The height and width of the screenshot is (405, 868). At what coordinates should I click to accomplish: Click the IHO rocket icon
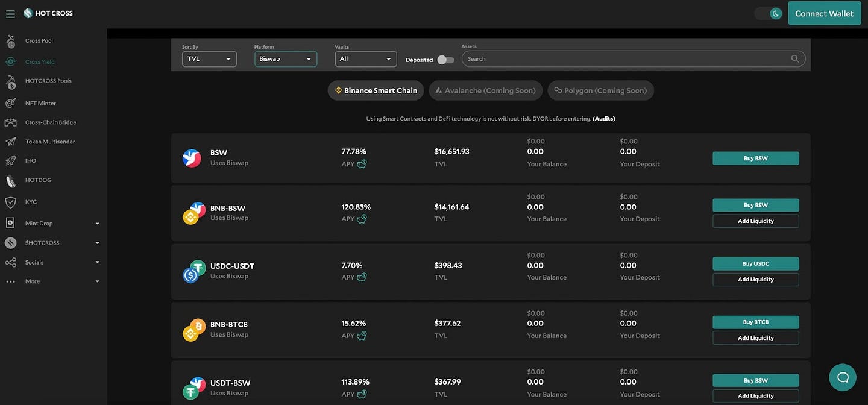10,161
